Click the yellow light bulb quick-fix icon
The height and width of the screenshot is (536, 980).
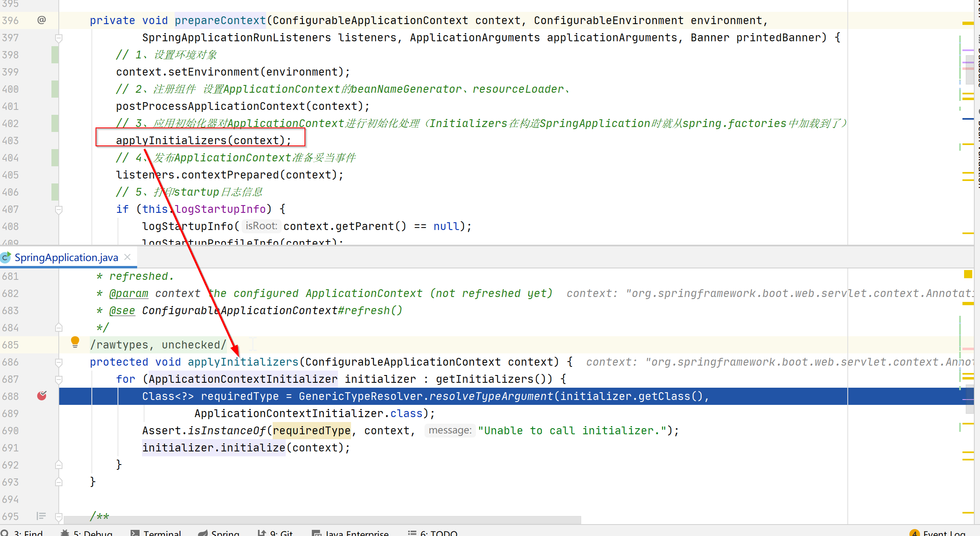coord(75,342)
